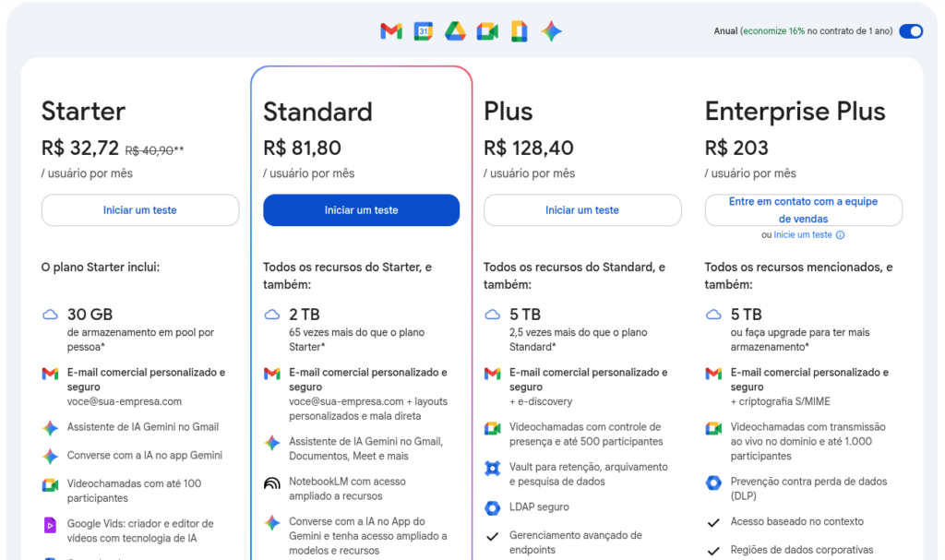The image size is (945, 560).
Task: Select the NotebookLM icon in Standard column
Action: pos(272,484)
